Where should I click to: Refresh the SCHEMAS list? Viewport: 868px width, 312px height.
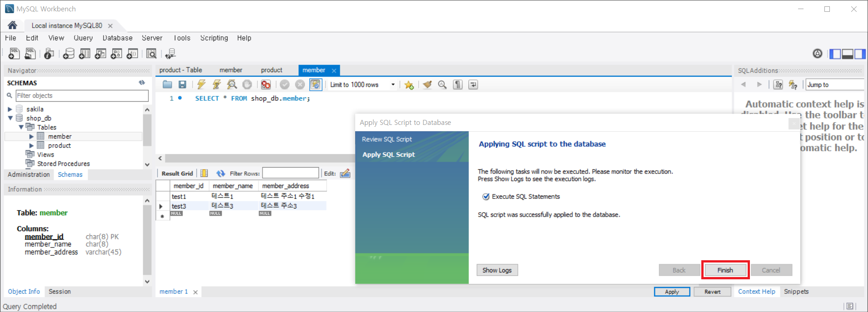[142, 83]
